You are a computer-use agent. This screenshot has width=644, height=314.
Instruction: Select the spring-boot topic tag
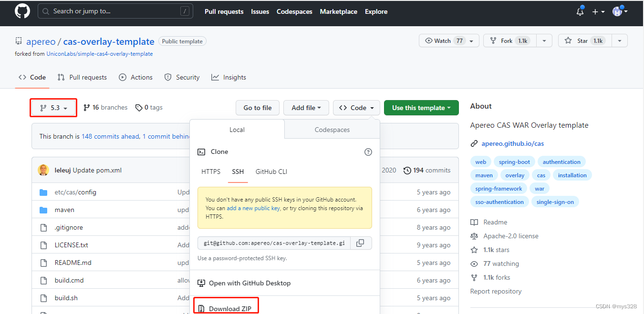pos(514,162)
